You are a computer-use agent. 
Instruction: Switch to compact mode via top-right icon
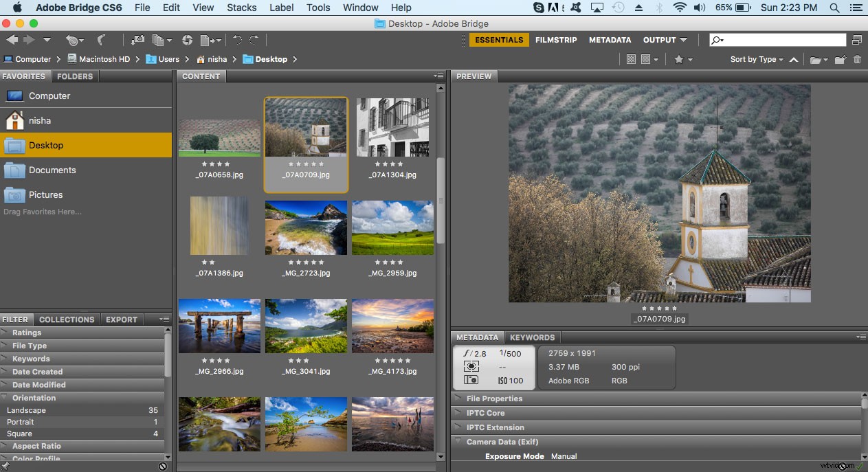pyautogui.click(x=857, y=39)
